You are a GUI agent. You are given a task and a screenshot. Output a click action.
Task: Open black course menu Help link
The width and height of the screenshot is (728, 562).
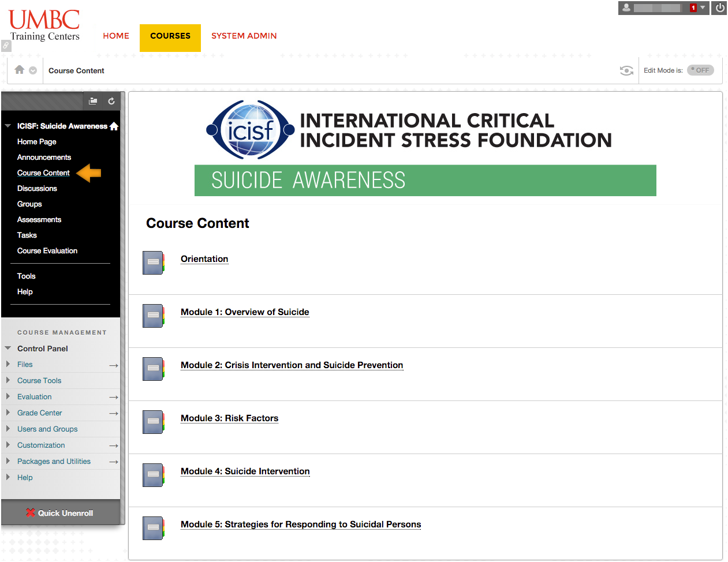25,291
